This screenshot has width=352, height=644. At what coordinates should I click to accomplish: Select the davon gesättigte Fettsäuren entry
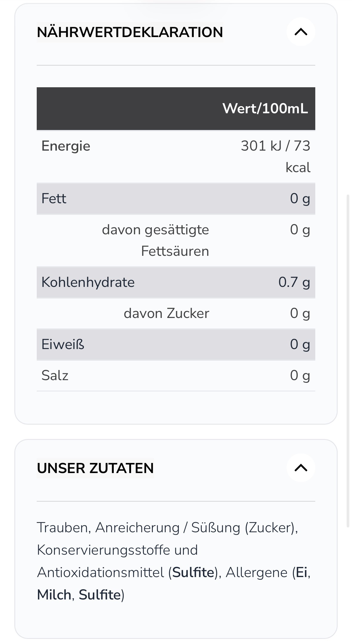[155, 240]
